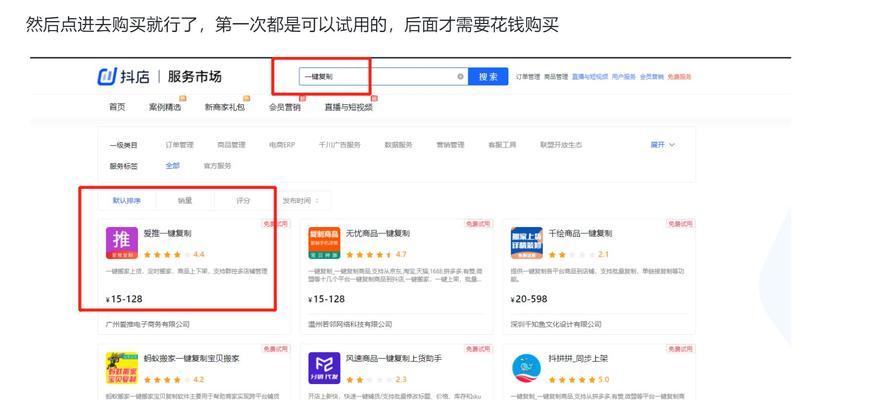Open the 千绘商品一键复制 title
This screenshot has width=886, height=400.
580,233
